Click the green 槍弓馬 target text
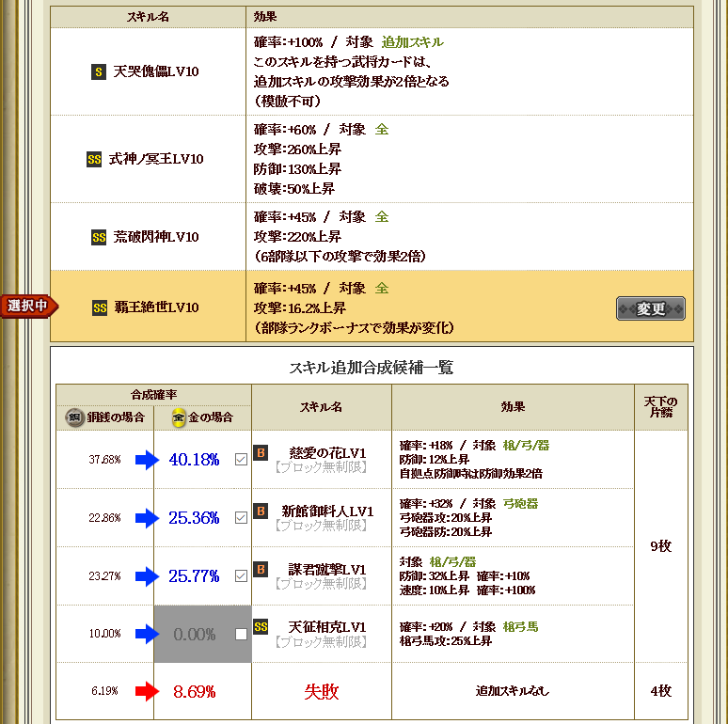728x724 pixels. (x=520, y=627)
